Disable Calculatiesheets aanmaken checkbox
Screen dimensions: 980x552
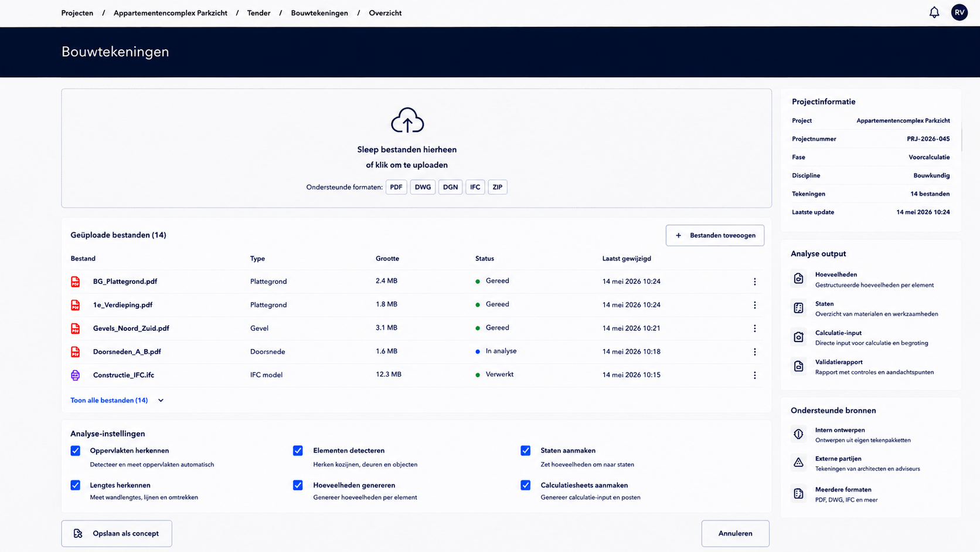(x=526, y=485)
